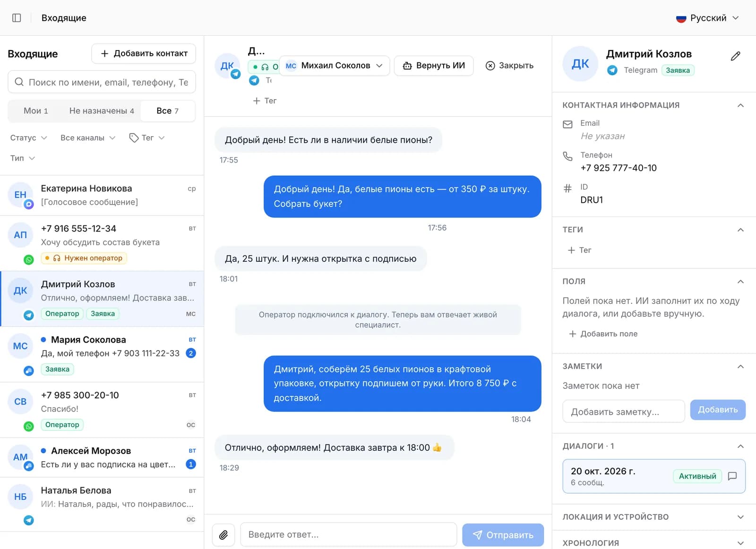Image resolution: width=756 pixels, height=549 pixels.
Task: Click the Russian flag icon
Action: click(681, 18)
